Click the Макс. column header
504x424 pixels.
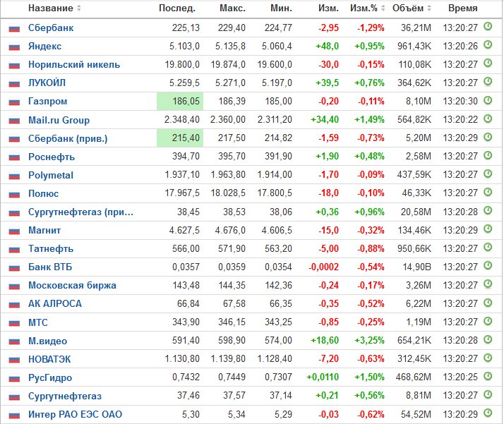pyautogui.click(x=232, y=8)
